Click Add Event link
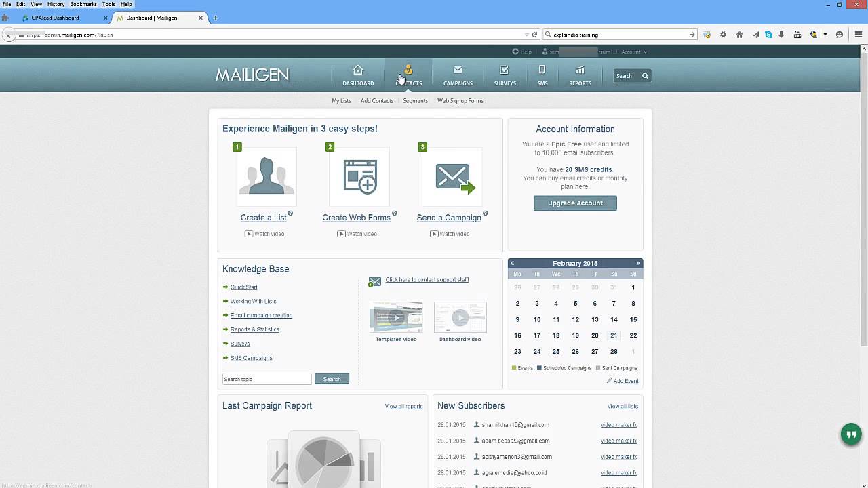The width and height of the screenshot is (868, 488). (626, 381)
